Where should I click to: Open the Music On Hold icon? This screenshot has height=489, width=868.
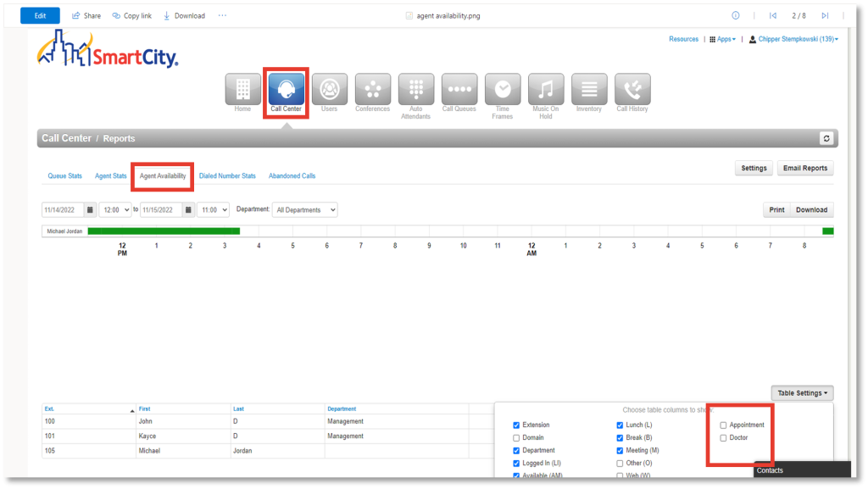(545, 90)
